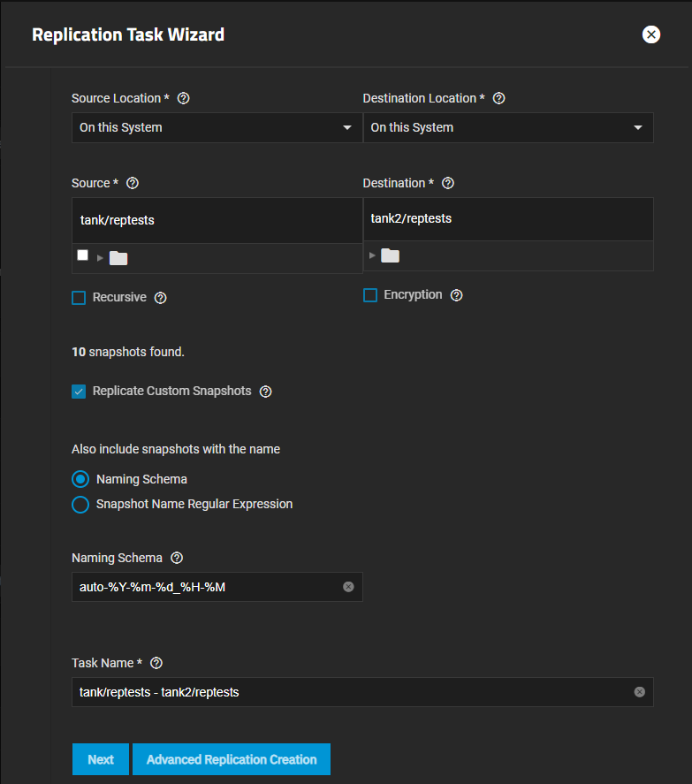Viewport: 692px width, 784px height.
Task: Open help tooltip for Recursive option
Action: click(160, 298)
